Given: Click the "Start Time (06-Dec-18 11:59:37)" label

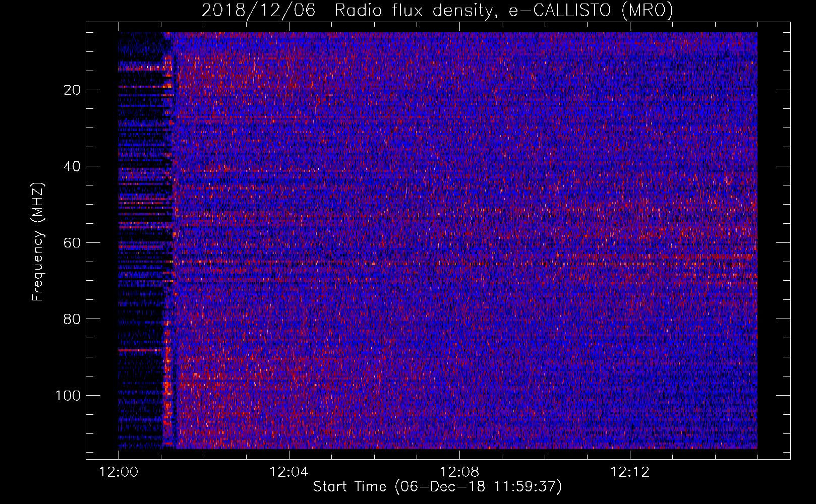Looking at the screenshot, I should pos(437,487).
